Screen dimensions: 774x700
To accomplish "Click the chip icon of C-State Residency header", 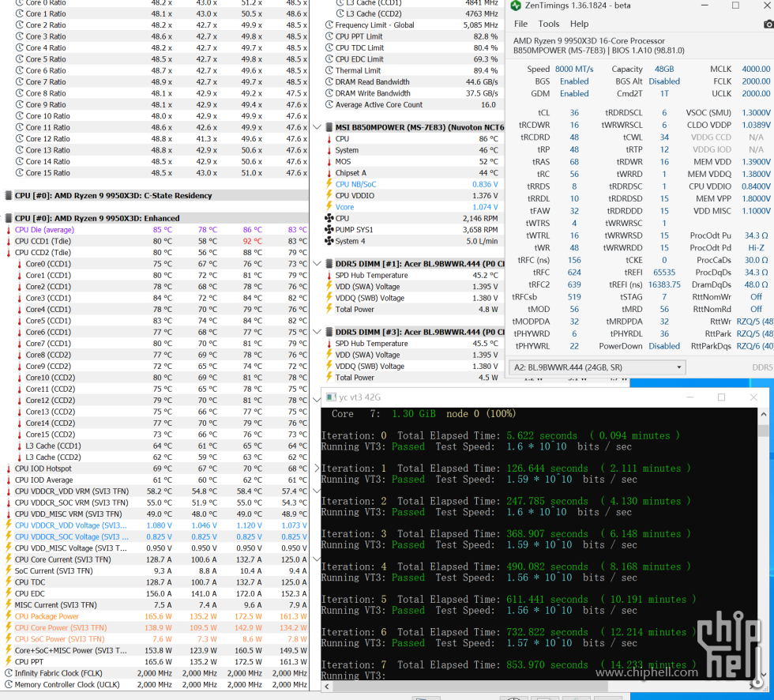I will point(9,195).
